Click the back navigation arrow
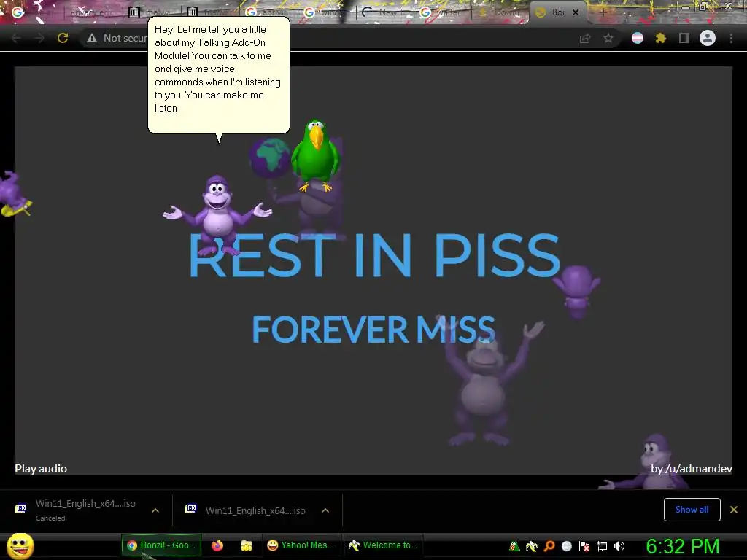This screenshot has height=560, width=747. tap(16, 38)
